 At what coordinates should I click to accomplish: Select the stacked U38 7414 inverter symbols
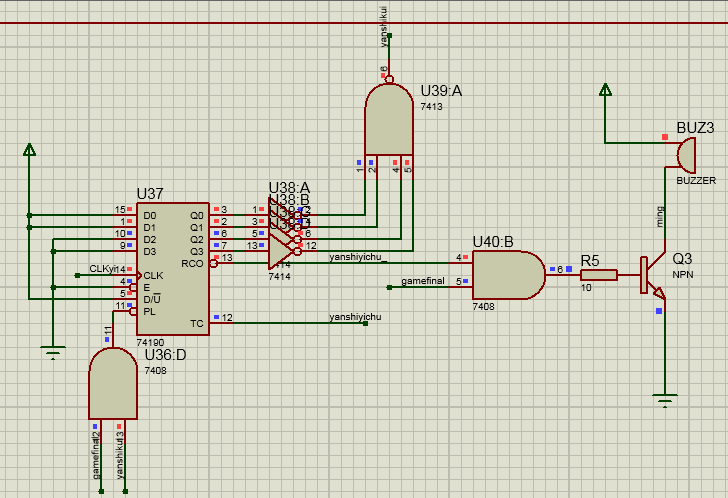coord(285,233)
